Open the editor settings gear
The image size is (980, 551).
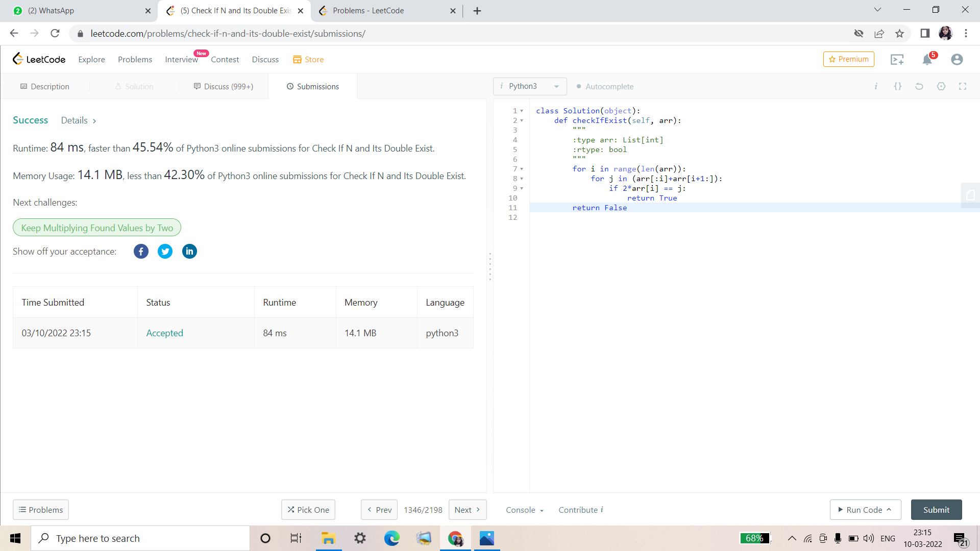941,86
